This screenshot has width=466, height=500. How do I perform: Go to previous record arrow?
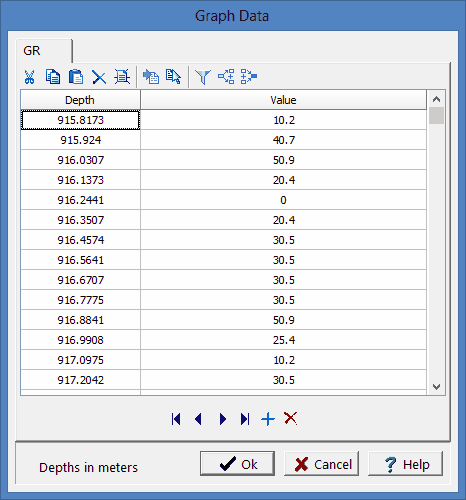(198, 419)
